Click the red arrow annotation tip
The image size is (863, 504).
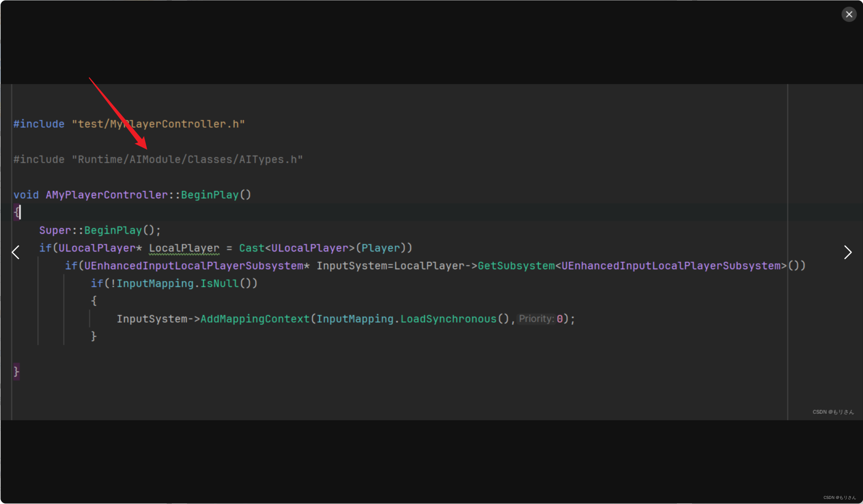click(x=146, y=148)
